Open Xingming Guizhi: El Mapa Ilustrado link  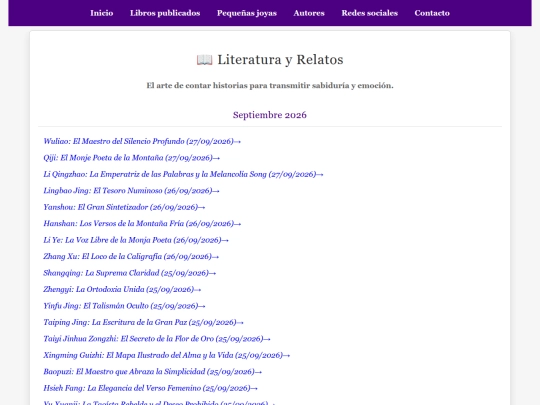coord(166,355)
